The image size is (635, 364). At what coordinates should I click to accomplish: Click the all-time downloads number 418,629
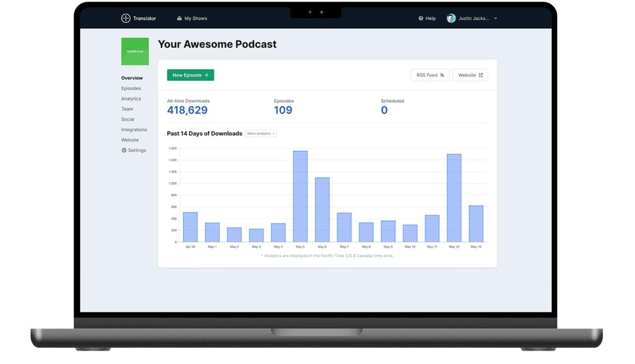[187, 110]
